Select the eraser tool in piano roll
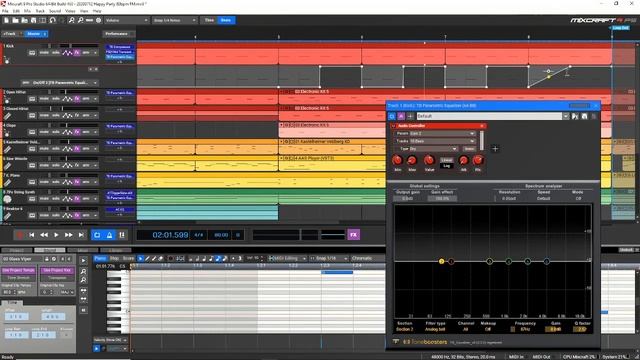This screenshot has height=360, width=640. (161, 258)
